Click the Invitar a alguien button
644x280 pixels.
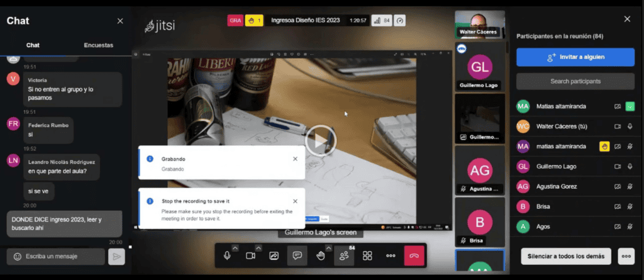pyautogui.click(x=575, y=57)
